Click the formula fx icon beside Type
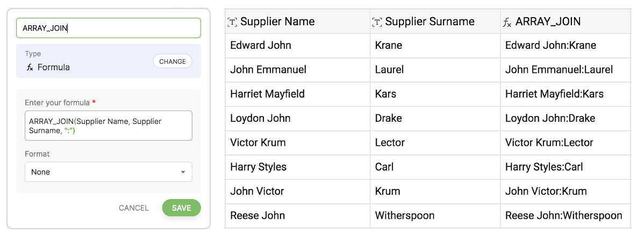The image size is (644, 235). pos(30,68)
